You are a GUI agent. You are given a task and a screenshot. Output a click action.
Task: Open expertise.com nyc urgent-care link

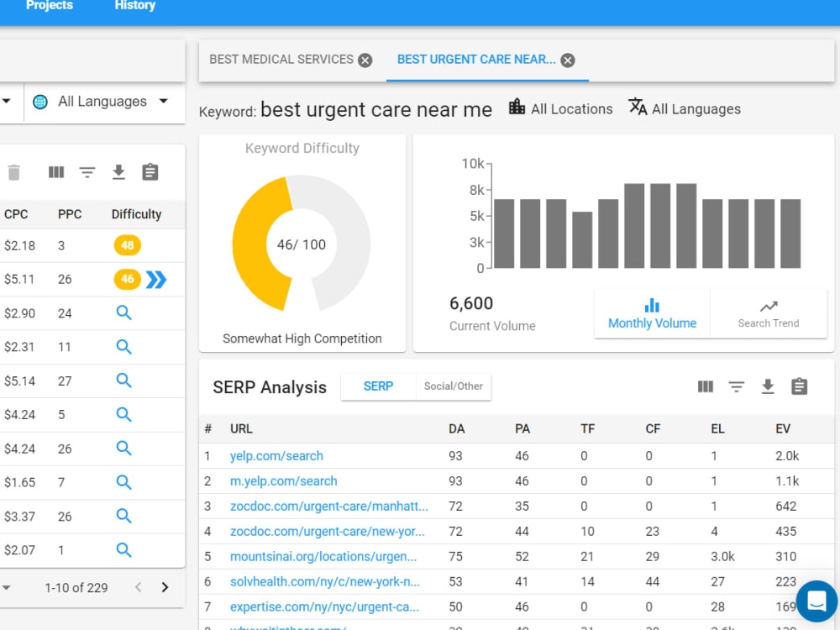coord(324,607)
